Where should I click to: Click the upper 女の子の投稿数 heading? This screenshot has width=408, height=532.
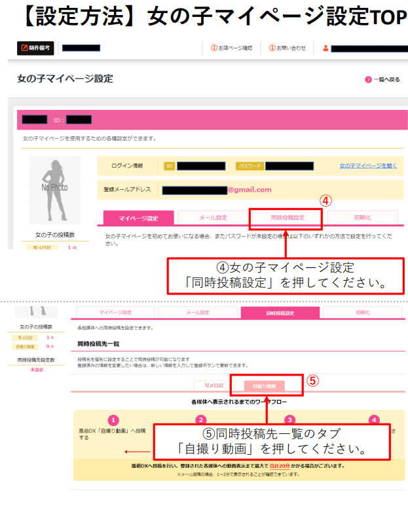coord(55,235)
